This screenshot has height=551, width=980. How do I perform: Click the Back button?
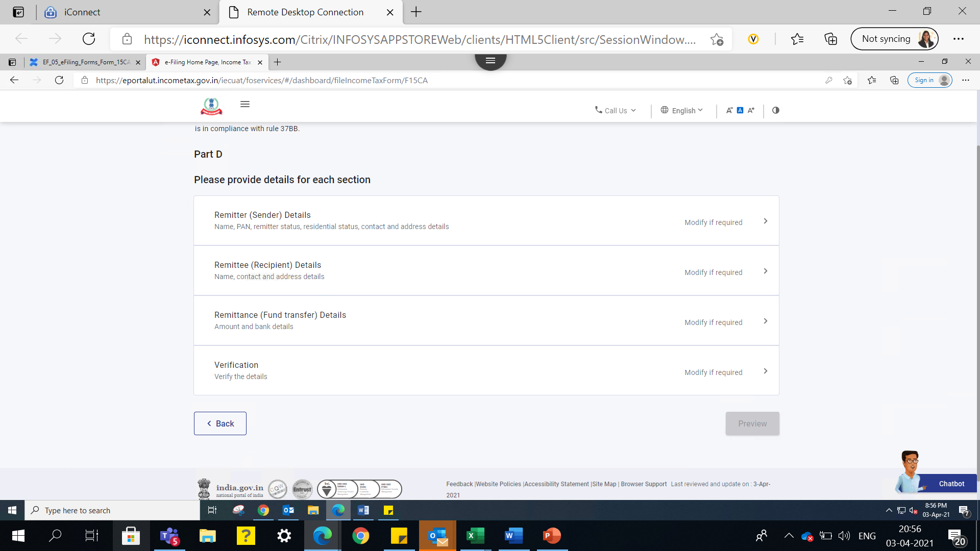point(220,423)
